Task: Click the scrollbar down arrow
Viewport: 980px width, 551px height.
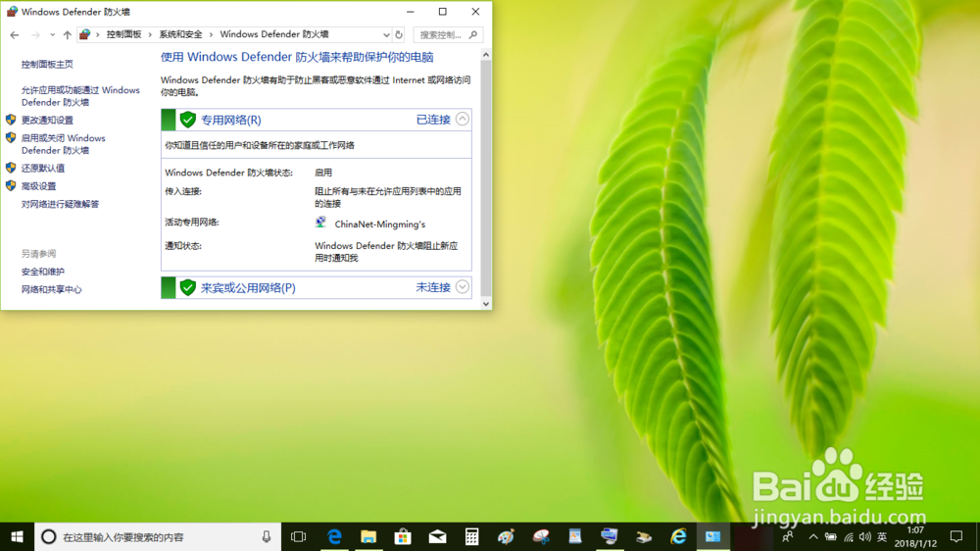Action: click(x=486, y=304)
